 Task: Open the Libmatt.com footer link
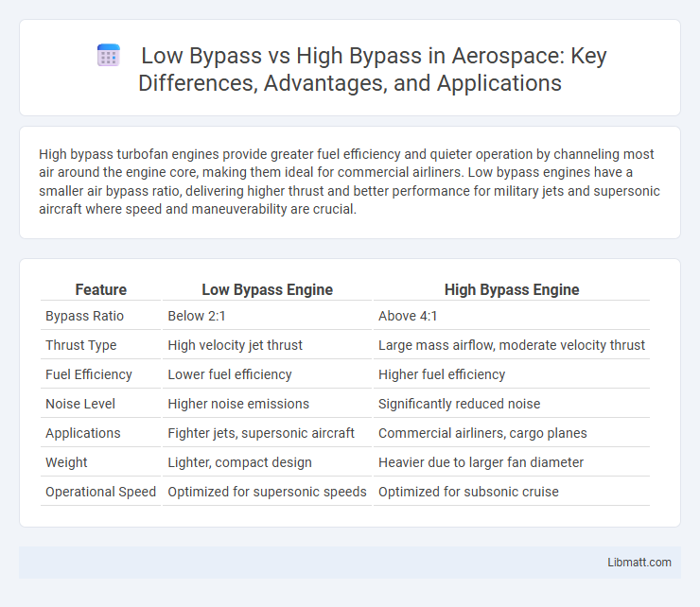[x=639, y=563]
